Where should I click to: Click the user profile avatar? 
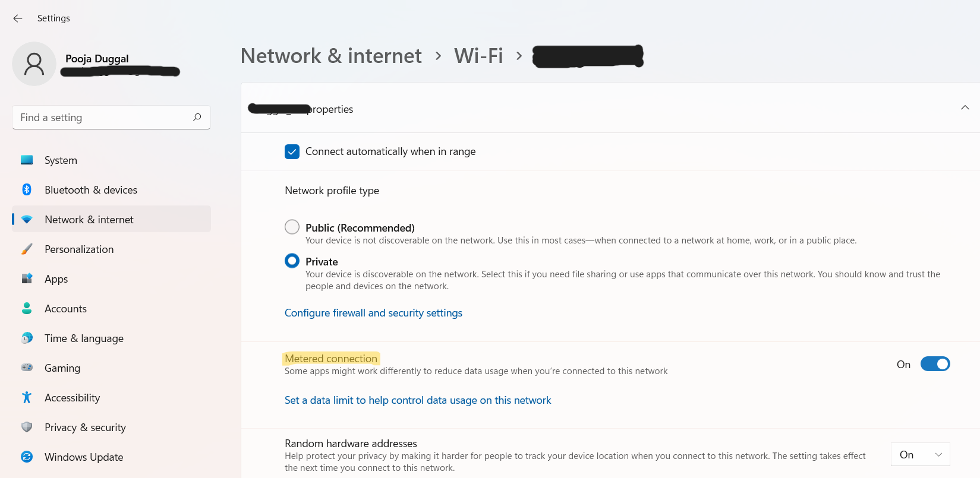coord(34,64)
